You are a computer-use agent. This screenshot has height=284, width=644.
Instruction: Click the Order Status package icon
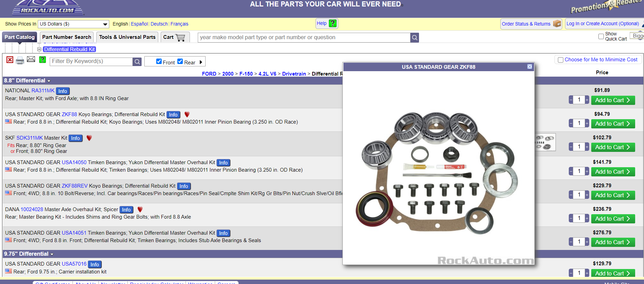tap(557, 23)
